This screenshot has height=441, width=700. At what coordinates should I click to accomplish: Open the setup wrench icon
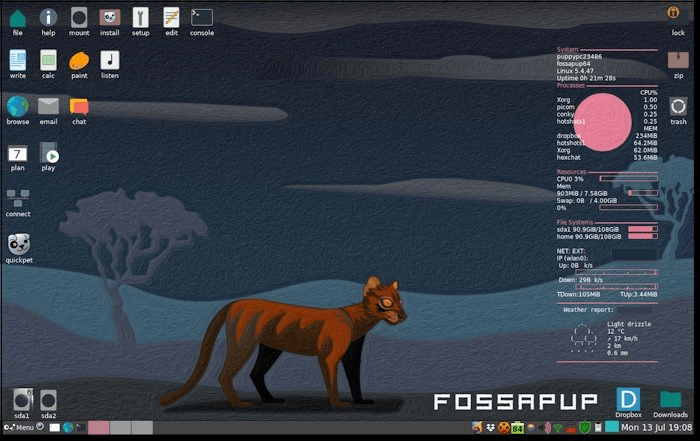coord(141,18)
